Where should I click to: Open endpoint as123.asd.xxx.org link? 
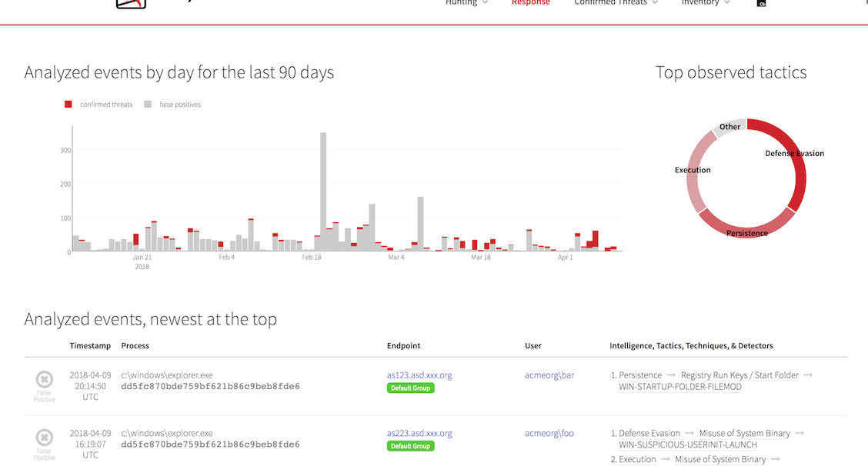[419, 375]
